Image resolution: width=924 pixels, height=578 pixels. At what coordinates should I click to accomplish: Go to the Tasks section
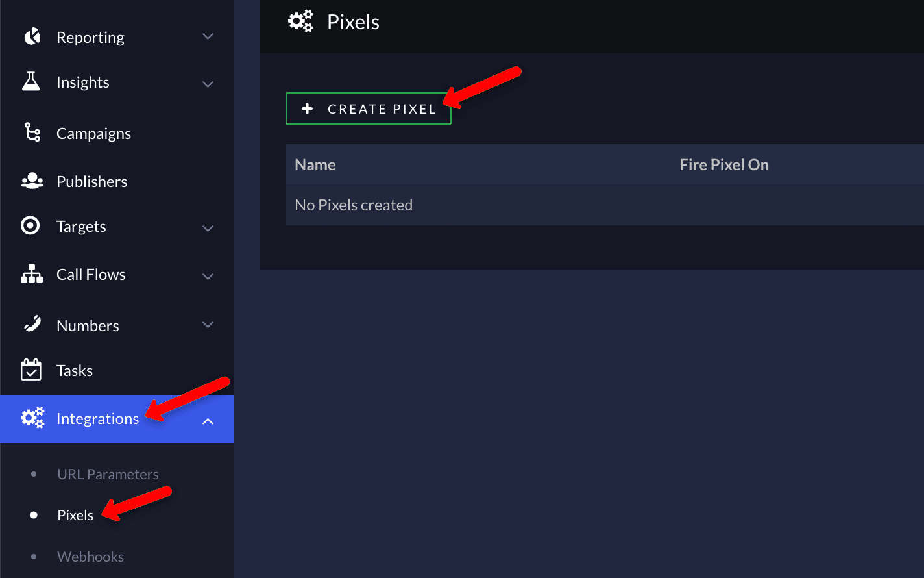pos(117,370)
